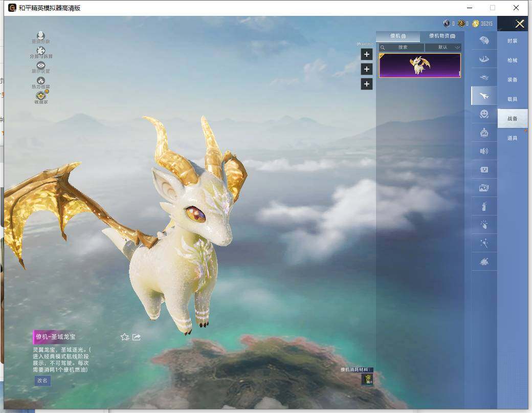
Task: Open the 载具 menu
Action: pos(513,99)
